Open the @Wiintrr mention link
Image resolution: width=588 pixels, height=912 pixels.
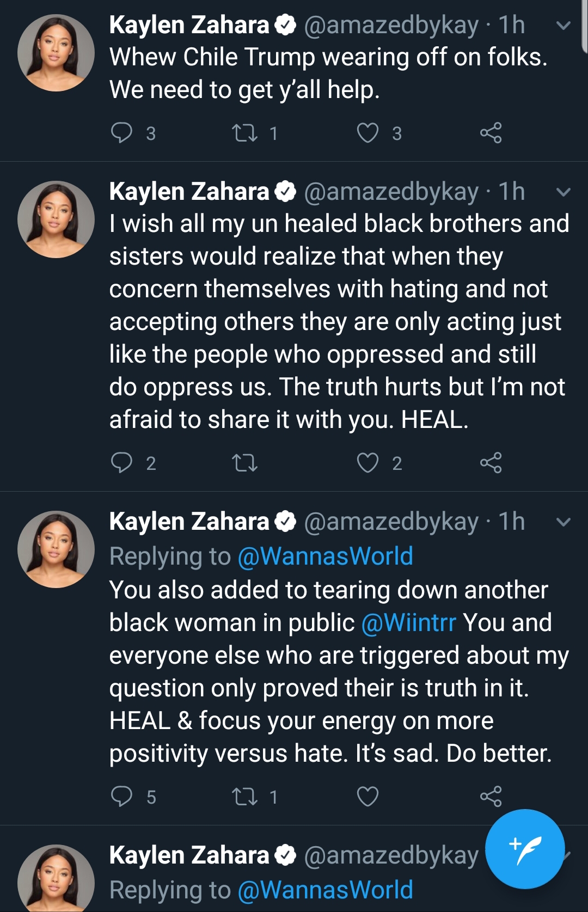(409, 622)
